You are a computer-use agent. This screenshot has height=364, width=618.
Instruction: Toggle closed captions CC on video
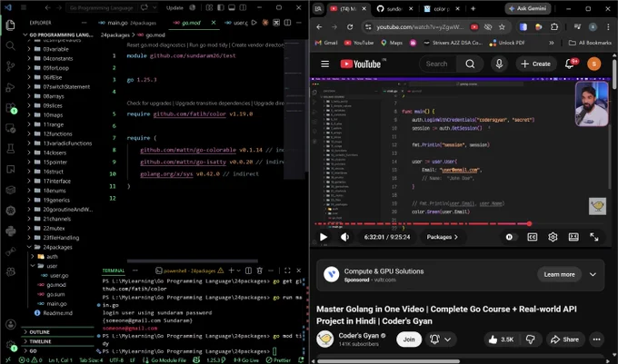pos(532,237)
